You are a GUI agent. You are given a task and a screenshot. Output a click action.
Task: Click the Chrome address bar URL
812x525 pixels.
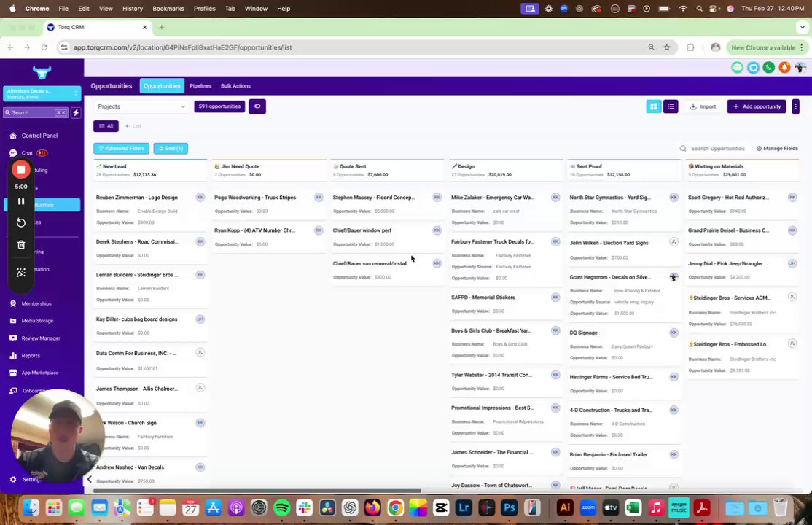(182, 47)
